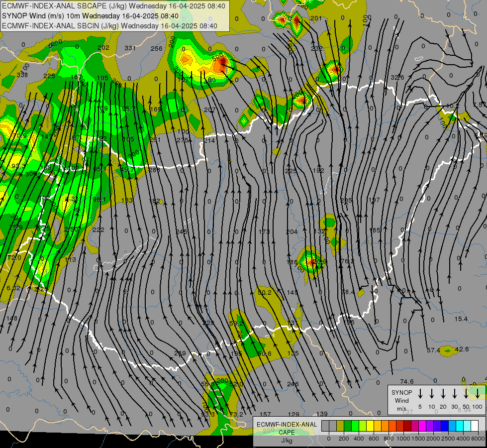
Task: Click the 'SYNOP' label in wind legend
Action: pyautogui.click(x=401, y=392)
